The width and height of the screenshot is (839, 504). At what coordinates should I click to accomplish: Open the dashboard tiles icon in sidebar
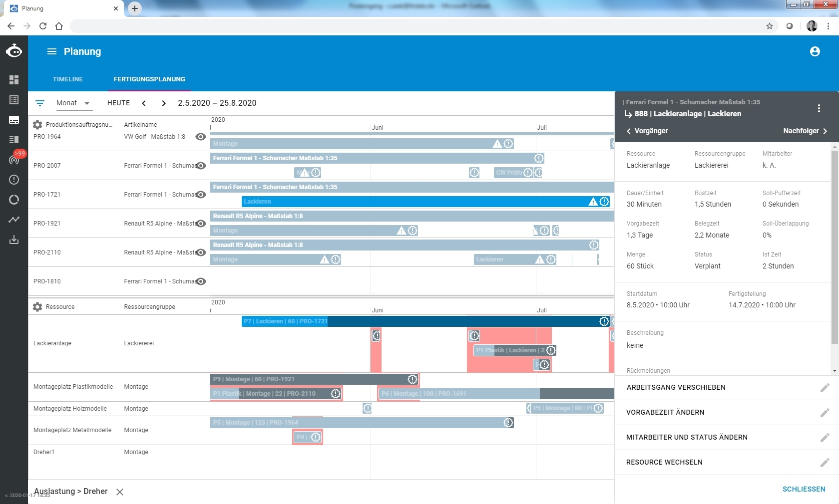14,80
